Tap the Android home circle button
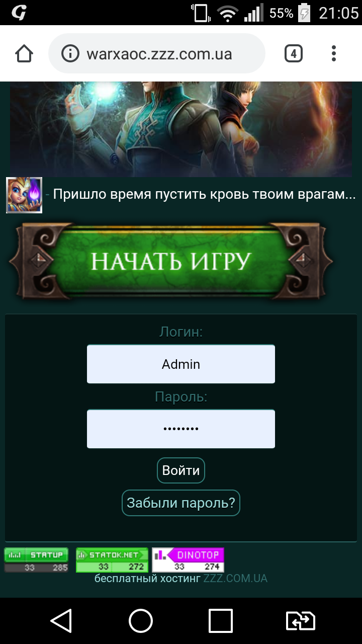Image resolution: width=362 pixels, height=644 pixels. click(x=141, y=620)
